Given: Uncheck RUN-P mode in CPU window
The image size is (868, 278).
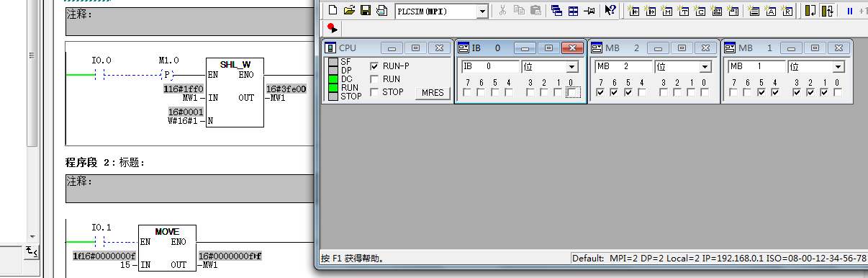Looking at the screenshot, I should click(374, 66).
